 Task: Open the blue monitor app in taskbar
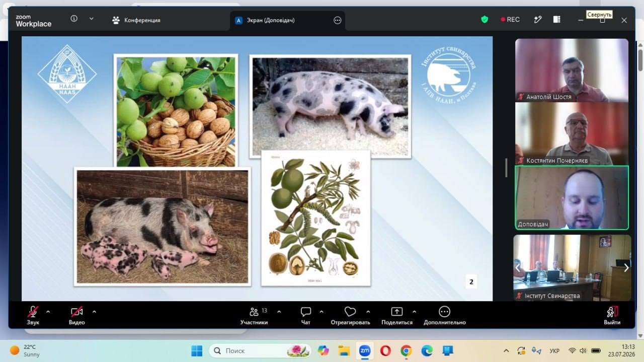447,350
